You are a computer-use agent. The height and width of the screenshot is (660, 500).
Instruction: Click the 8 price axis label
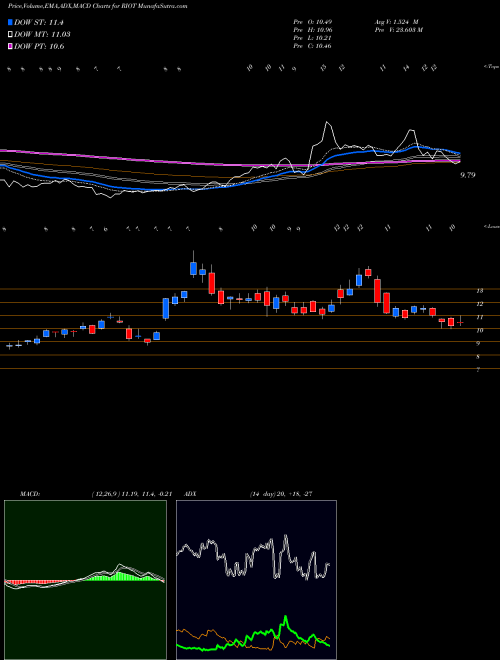pos(478,357)
